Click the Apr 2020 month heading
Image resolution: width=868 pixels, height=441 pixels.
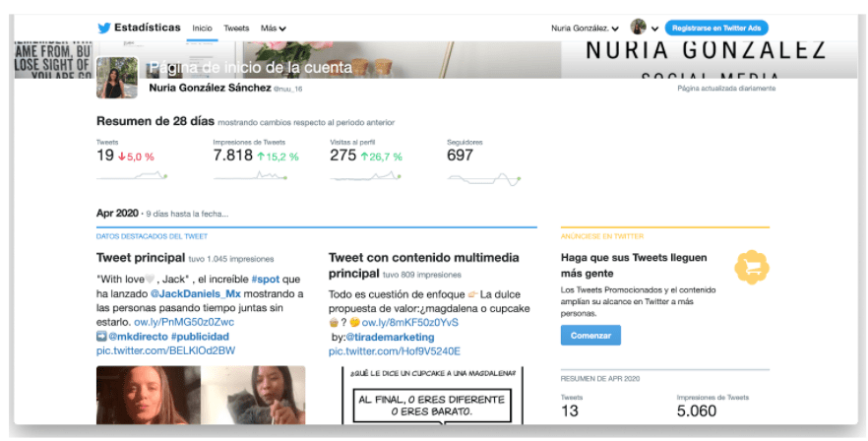(x=117, y=214)
